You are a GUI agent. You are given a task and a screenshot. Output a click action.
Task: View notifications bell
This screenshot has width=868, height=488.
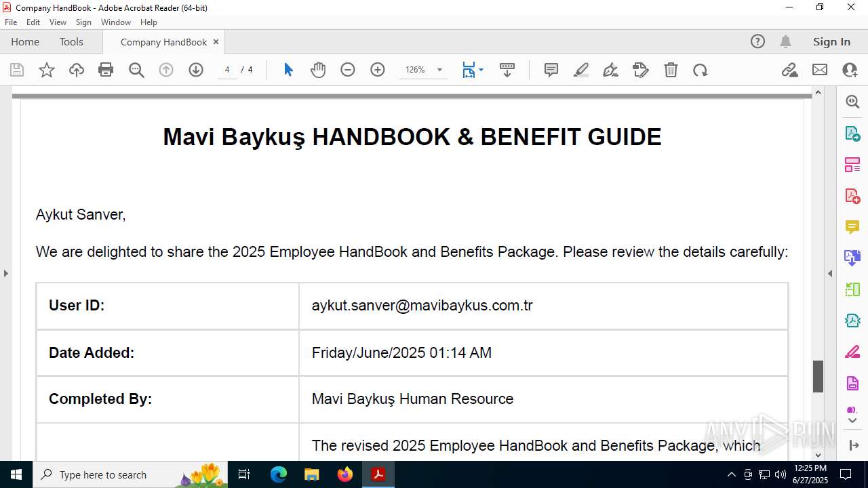pyautogui.click(x=785, y=41)
